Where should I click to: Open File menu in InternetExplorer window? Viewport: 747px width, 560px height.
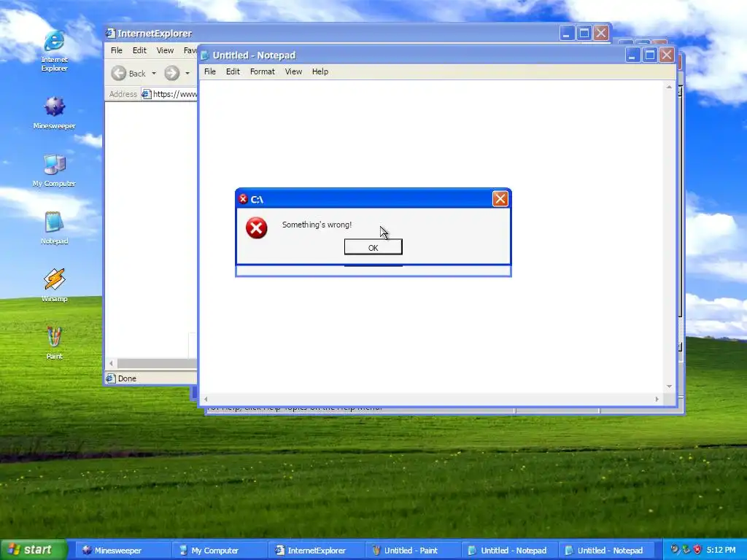coord(117,50)
